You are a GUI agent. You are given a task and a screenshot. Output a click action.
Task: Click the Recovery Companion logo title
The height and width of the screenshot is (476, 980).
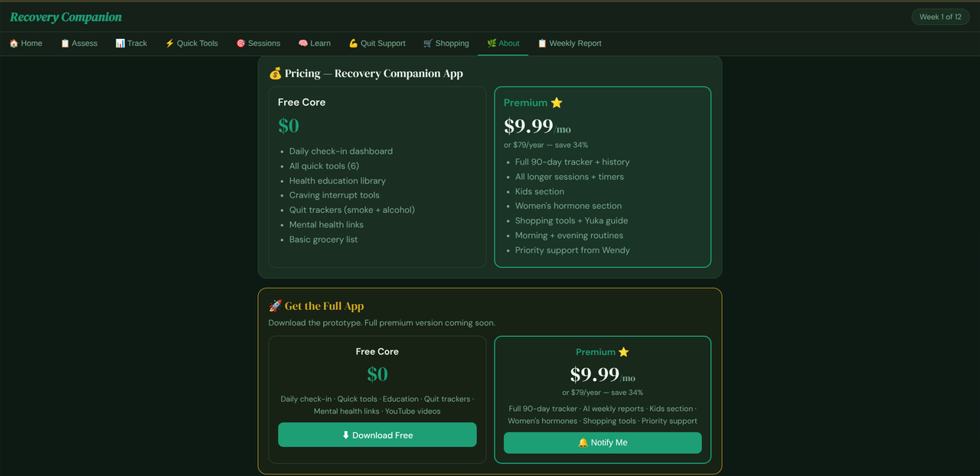(x=66, y=17)
